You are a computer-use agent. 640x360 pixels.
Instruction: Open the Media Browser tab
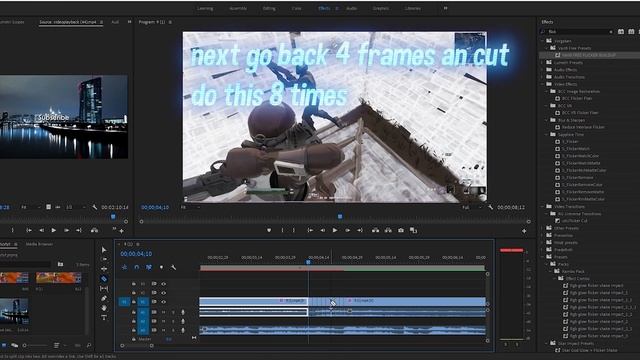click(39, 244)
